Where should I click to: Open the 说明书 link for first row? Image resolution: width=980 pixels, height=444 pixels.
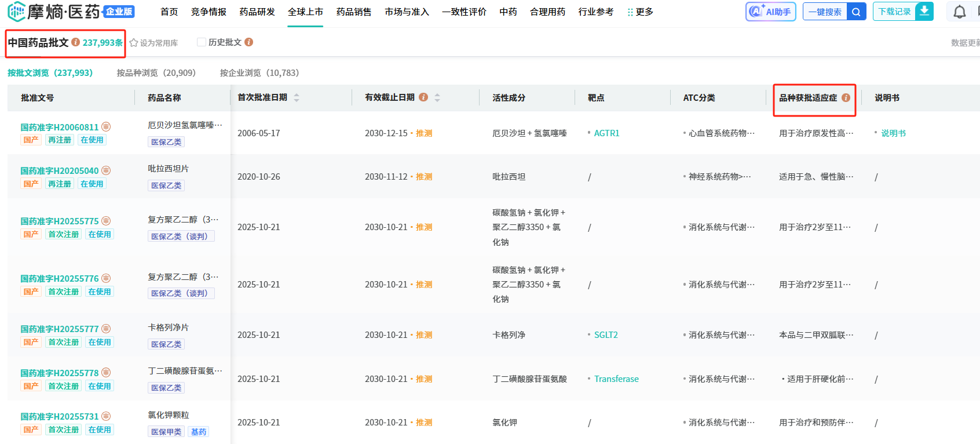[x=893, y=133]
